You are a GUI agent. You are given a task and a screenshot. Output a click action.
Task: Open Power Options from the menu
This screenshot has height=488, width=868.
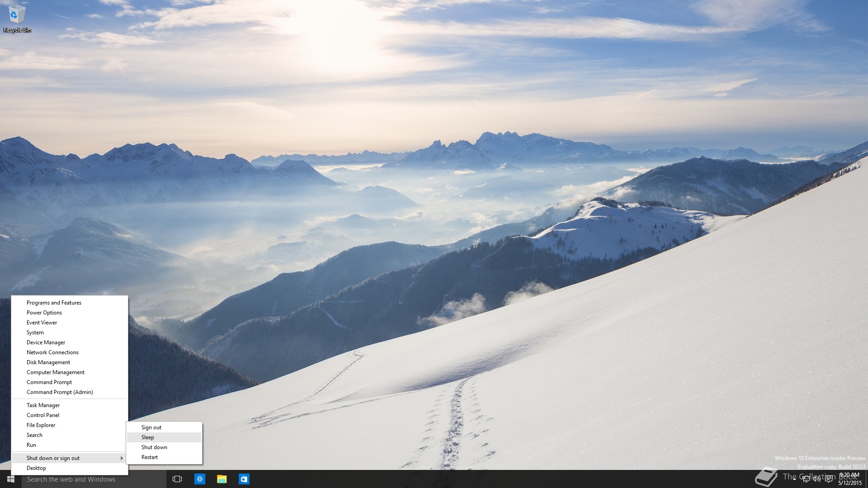70,313
